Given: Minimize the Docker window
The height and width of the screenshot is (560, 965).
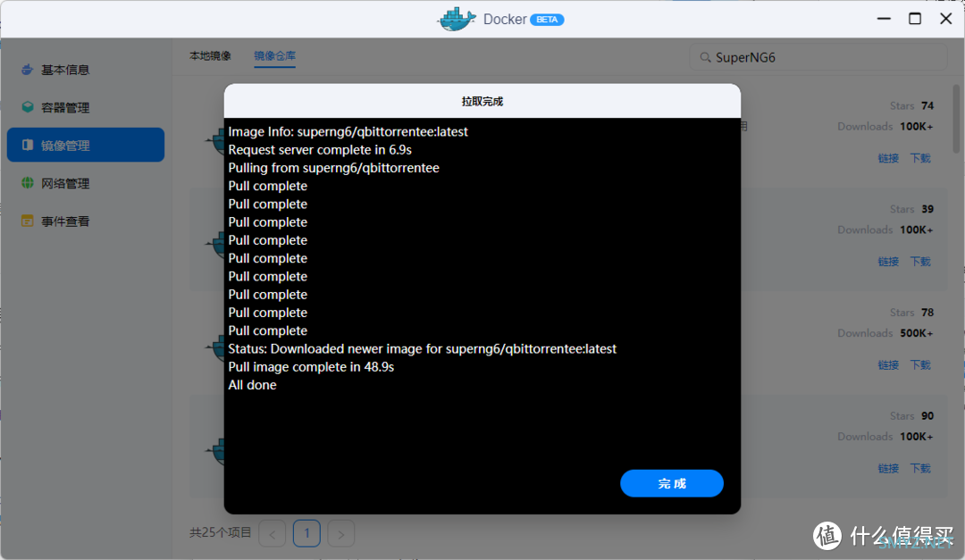Looking at the screenshot, I should [884, 19].
